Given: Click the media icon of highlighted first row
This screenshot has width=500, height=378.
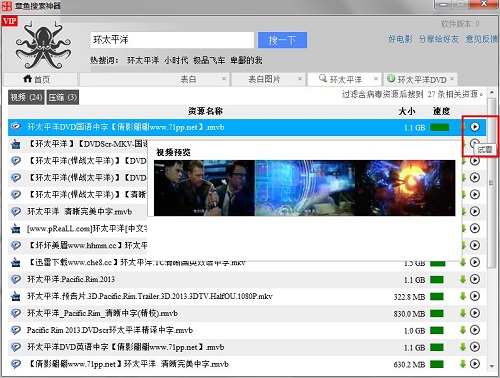Looking at the screenshot, I should pos(15,127).
